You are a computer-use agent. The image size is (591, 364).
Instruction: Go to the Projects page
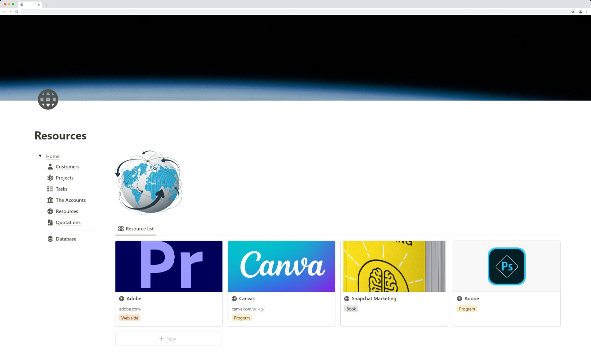point(65,178)
